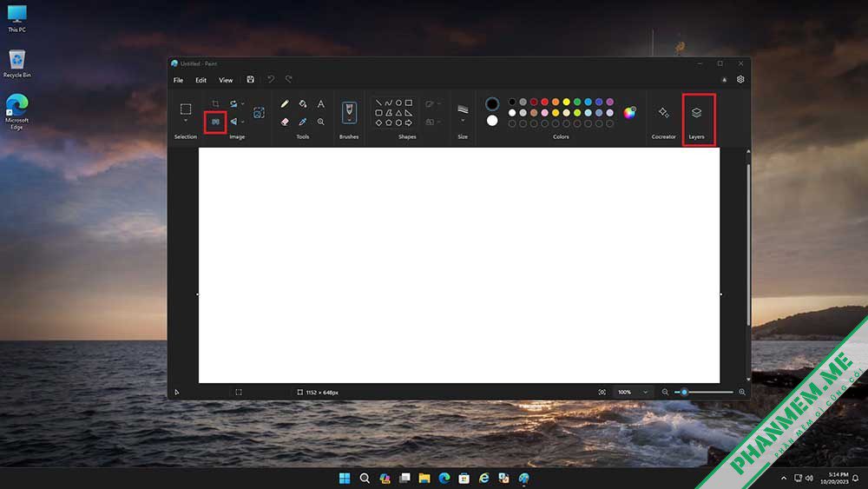Image resolution: width=868 pixels, height=489 pixels.
Task: Open File Explorer from the taskbar
Action: click(424, 478)
